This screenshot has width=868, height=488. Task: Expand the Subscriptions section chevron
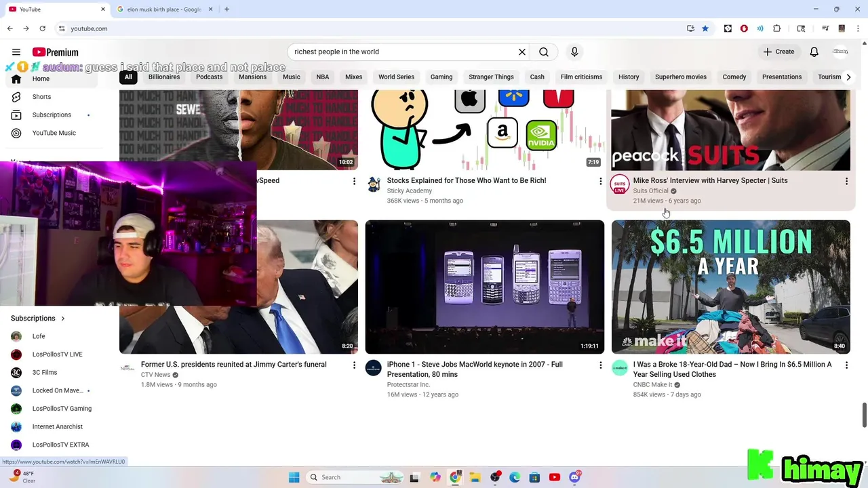63,319
